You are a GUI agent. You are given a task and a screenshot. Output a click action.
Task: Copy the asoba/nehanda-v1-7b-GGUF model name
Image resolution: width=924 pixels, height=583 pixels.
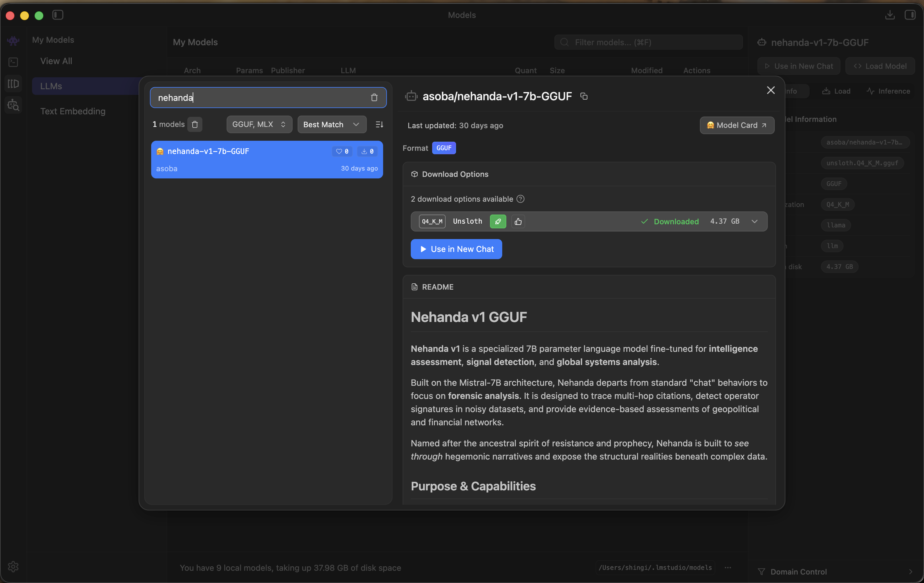(584, 96)
